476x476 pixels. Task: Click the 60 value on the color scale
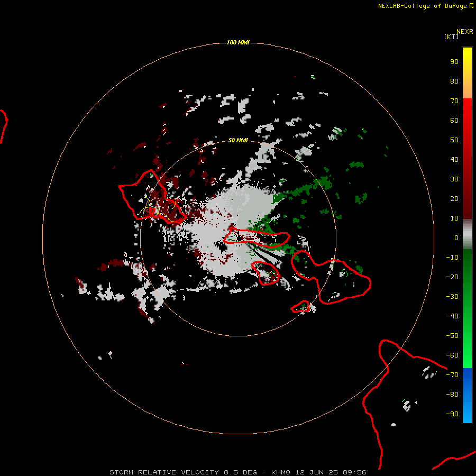click(x=454, y=121)
